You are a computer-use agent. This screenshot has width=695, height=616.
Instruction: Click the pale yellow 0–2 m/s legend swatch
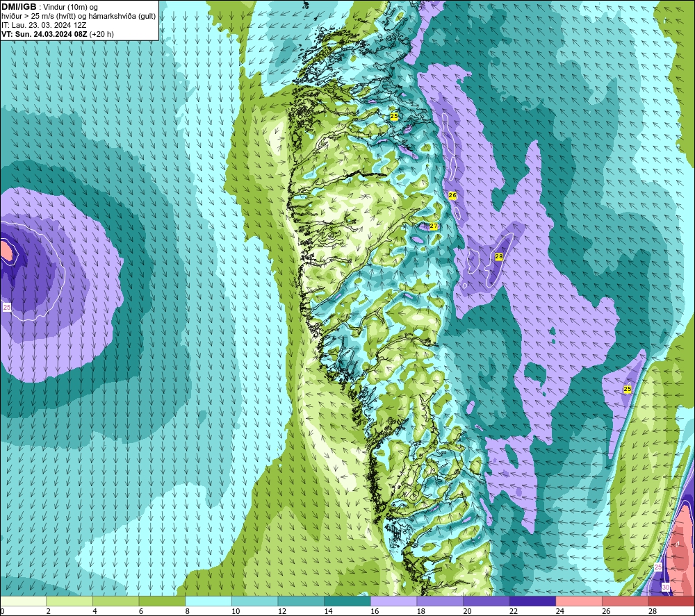tap(23, 601)
